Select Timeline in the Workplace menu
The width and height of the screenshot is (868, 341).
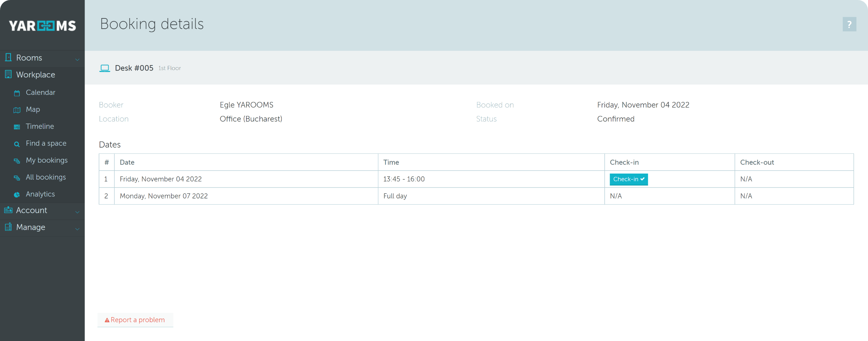click(x=40, y=126)
